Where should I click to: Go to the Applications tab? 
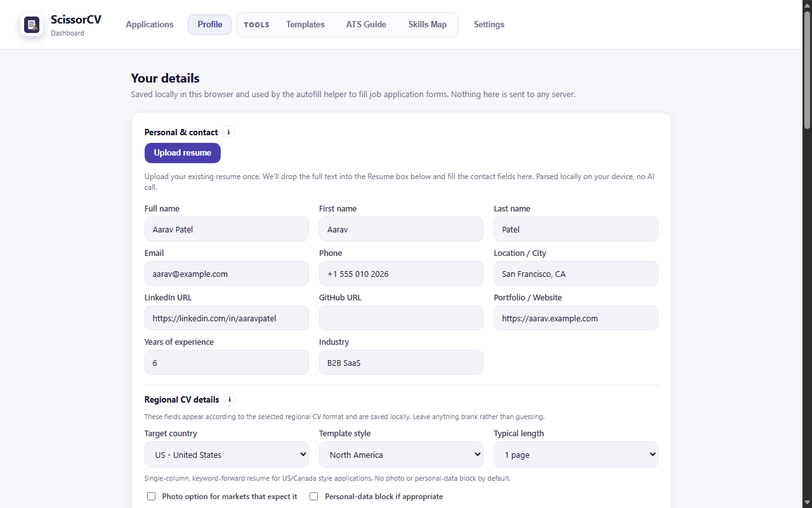(x=150, y=25)
